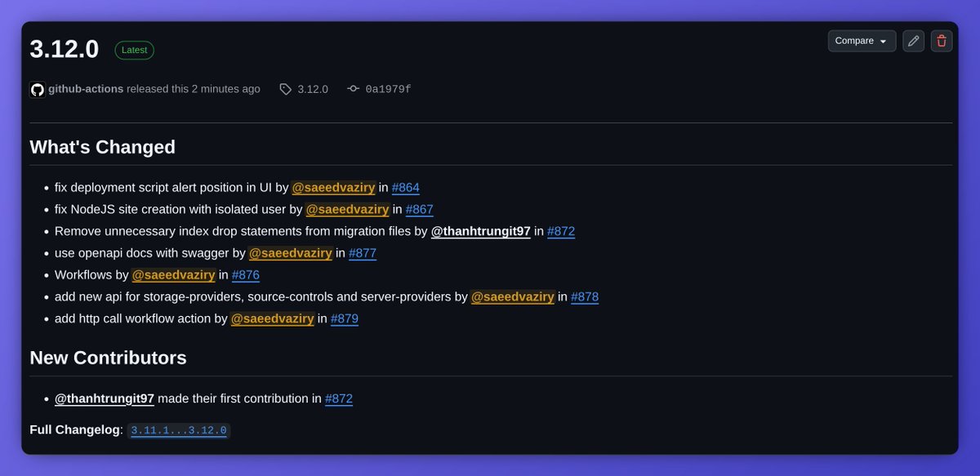Click 'made their first contribution in' text
Screen dimensions: 980x476
(239, 399)
